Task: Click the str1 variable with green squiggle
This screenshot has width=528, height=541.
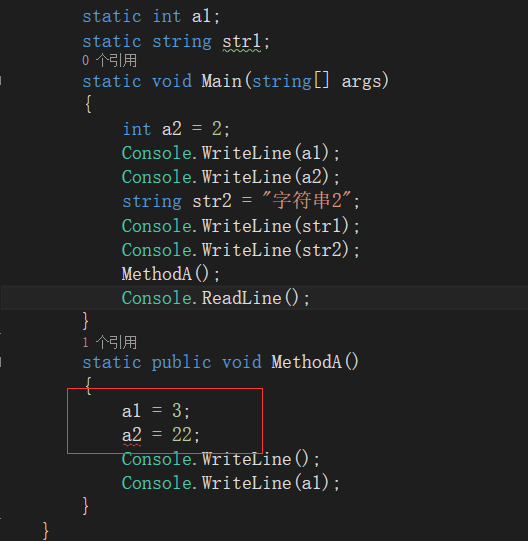Action: (x=242, y=42)
